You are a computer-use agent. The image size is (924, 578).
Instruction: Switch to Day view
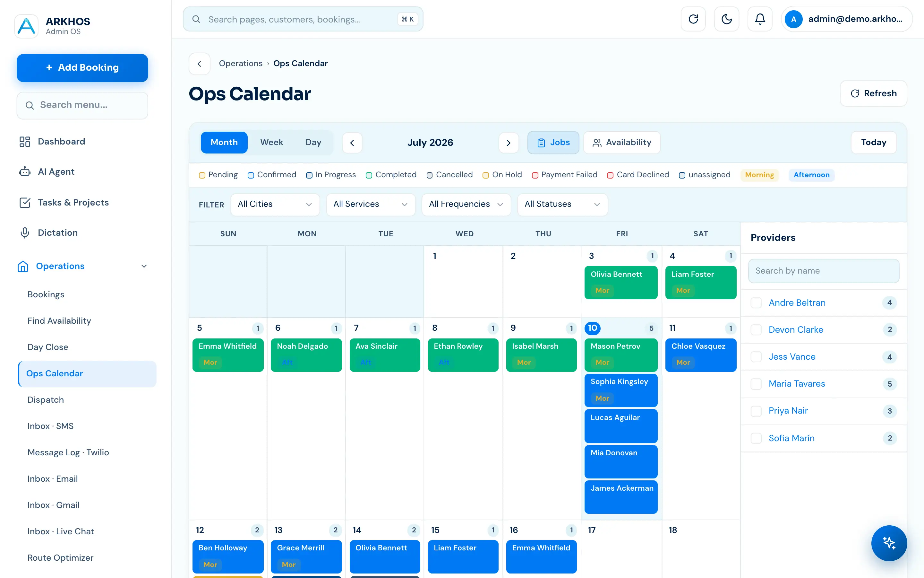pos(313,143)
